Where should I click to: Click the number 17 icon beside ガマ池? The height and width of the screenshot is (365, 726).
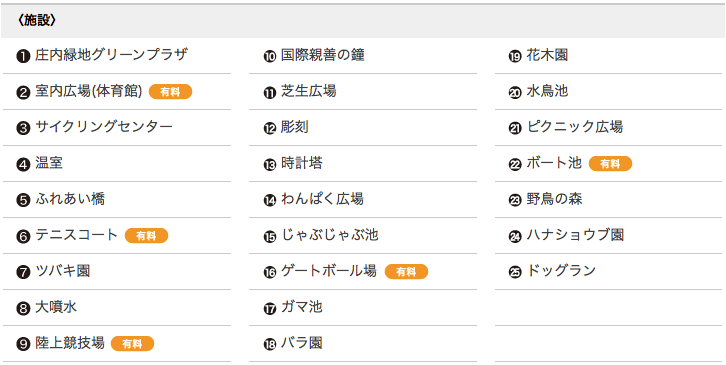269,308
